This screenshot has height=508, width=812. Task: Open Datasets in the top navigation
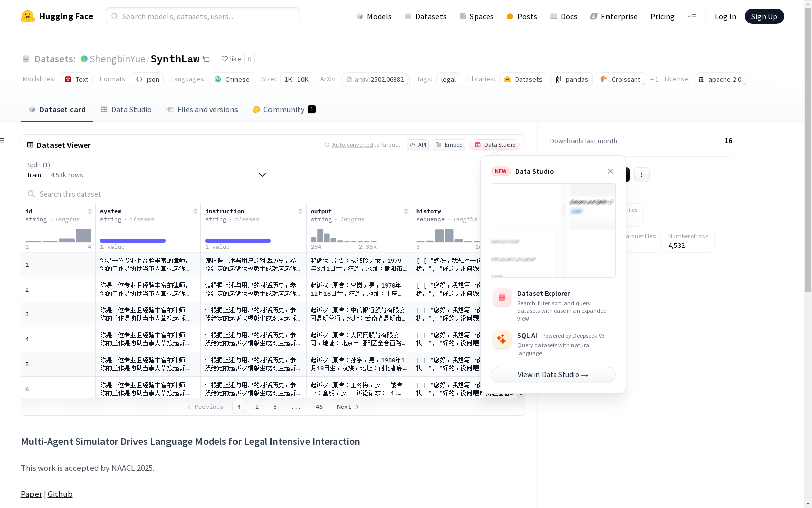pos(425,16)
